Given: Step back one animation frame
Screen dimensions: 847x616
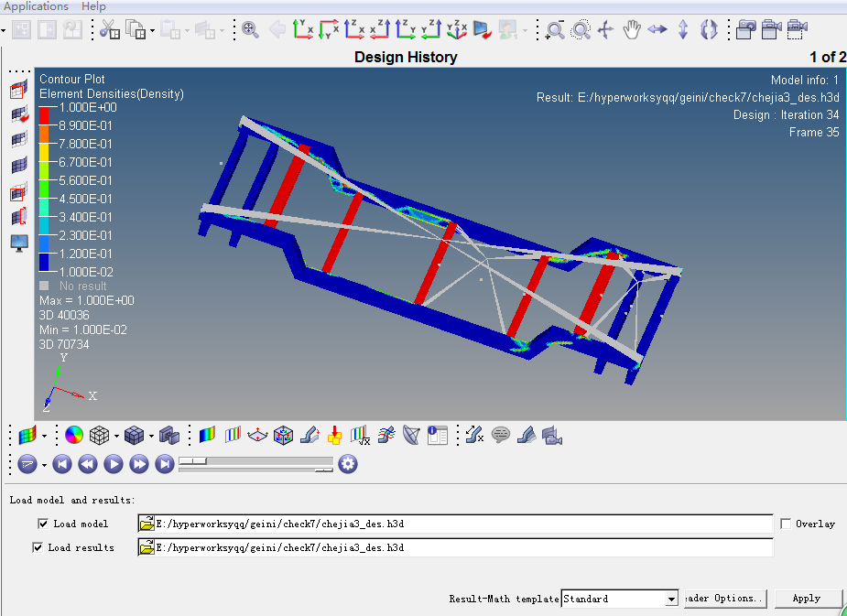Looking at the screenshot, I should tap(88, 464).
